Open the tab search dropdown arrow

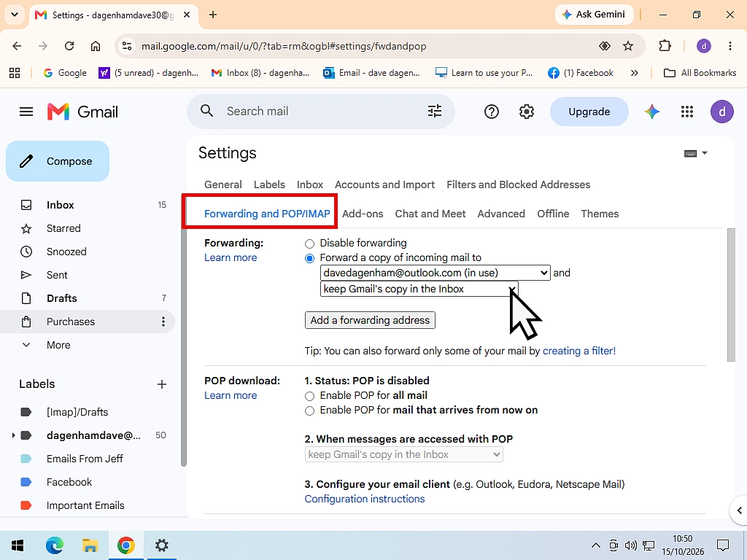pyautogui.click(x=15, y=15)
